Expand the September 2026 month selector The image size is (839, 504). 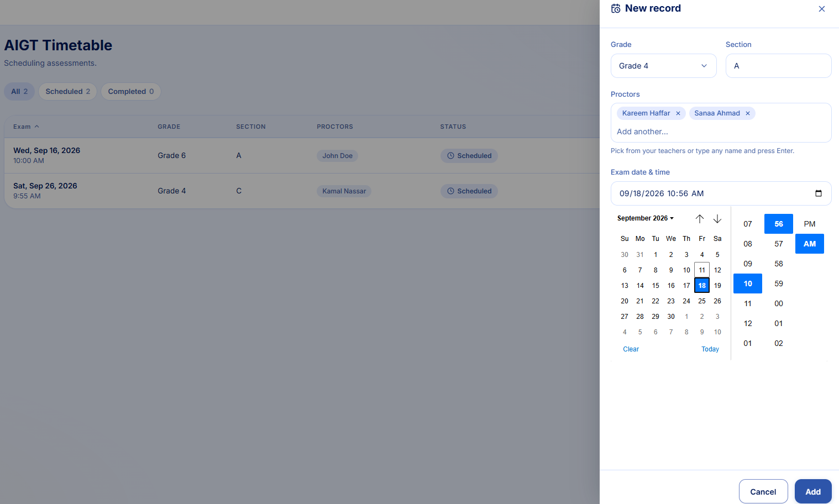(646, 218)
